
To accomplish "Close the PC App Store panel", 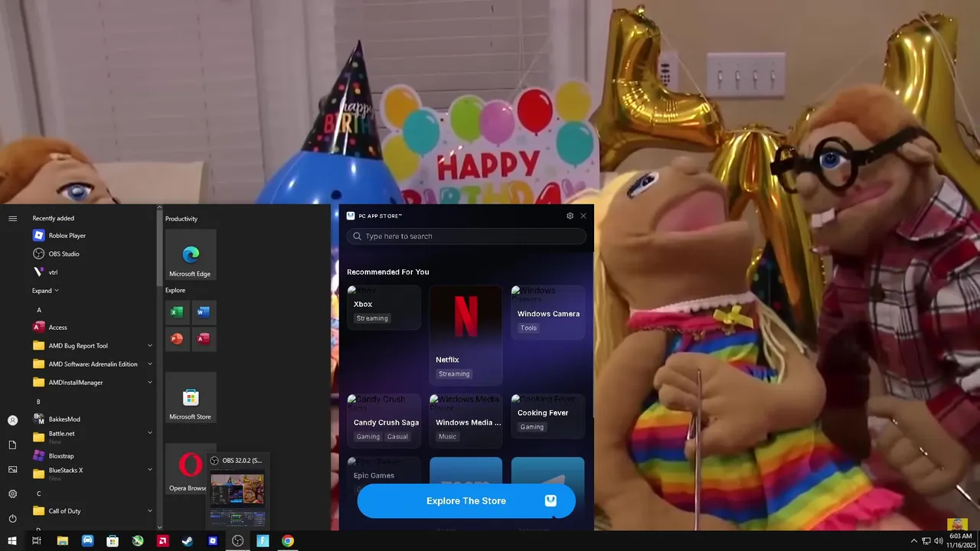I will pos(583,216).
